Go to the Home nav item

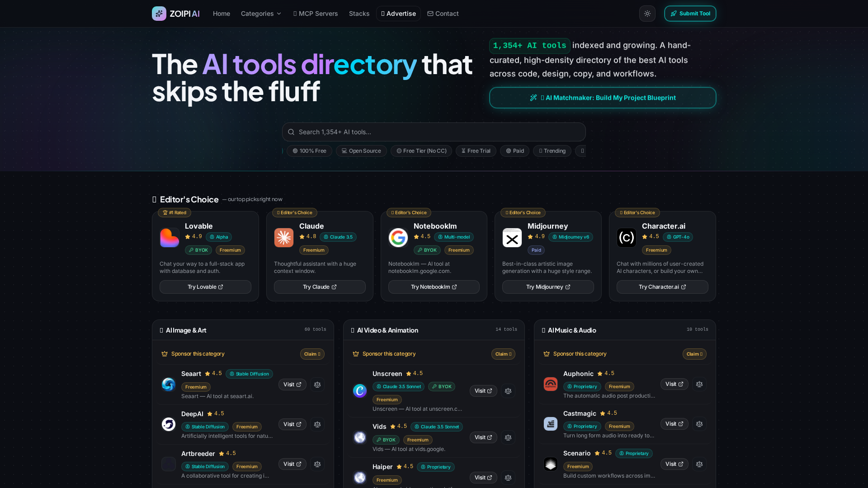(x=222, y=14)
